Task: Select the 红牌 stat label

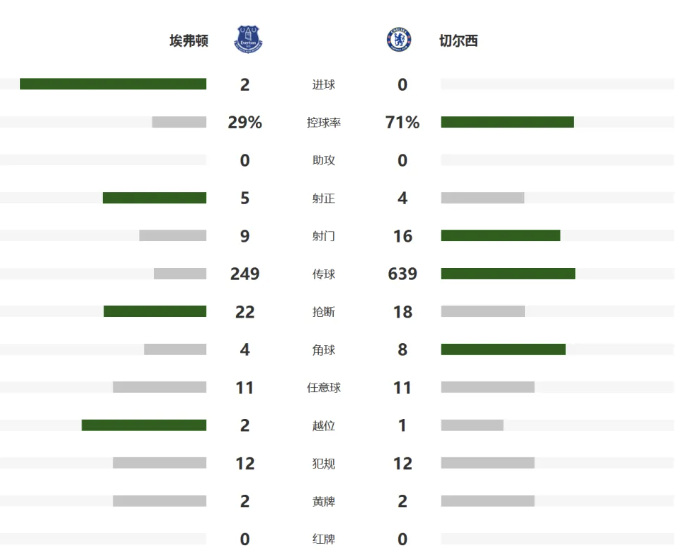Action: coord(324,540)
